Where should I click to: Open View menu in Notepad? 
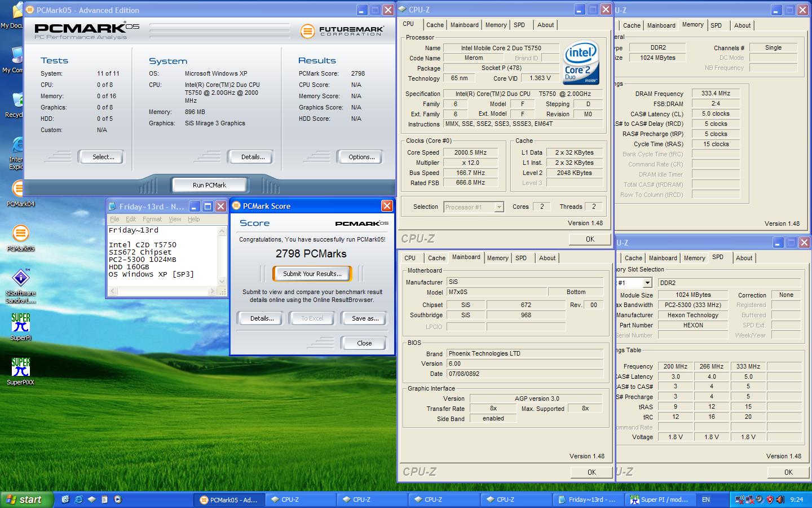pos(175,219)
